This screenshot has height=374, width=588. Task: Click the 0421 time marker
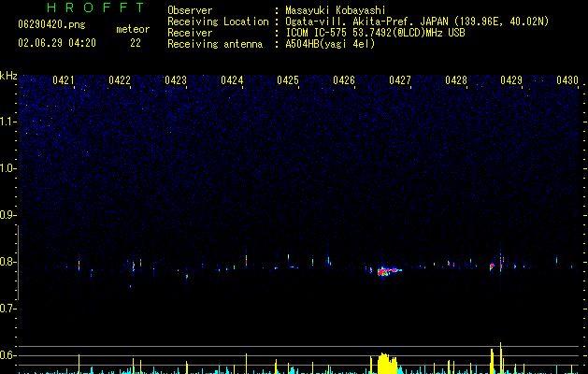[64, 80]
